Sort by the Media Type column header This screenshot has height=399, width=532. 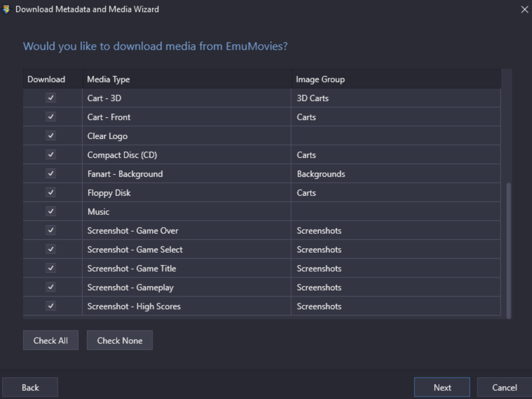click(187, 79)
